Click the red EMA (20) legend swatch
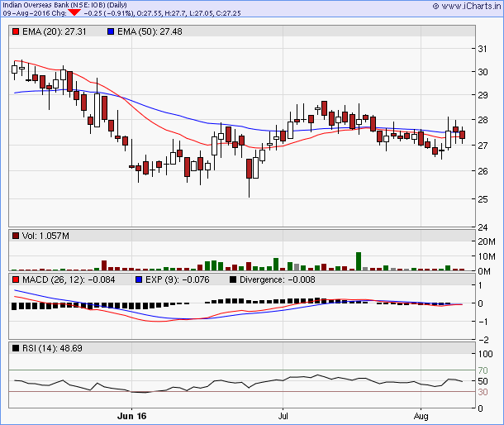This screenshot has height=425, width=504. (16, 31)
